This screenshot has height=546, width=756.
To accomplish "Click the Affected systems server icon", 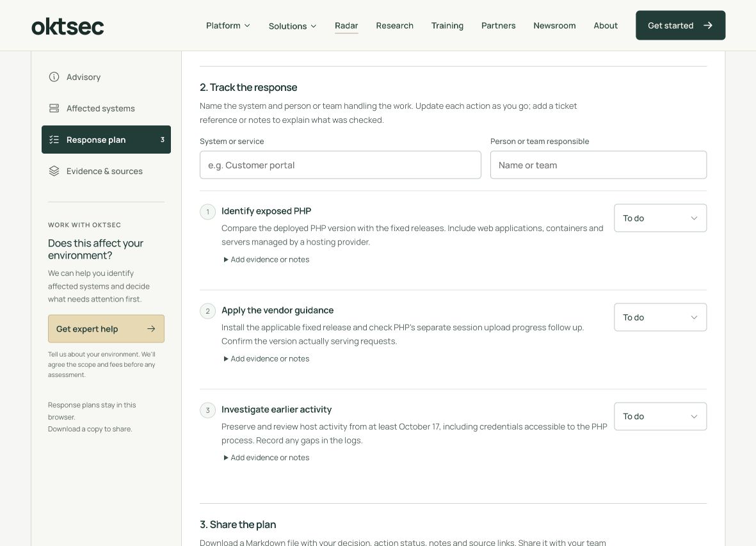I will pos(54,108).
